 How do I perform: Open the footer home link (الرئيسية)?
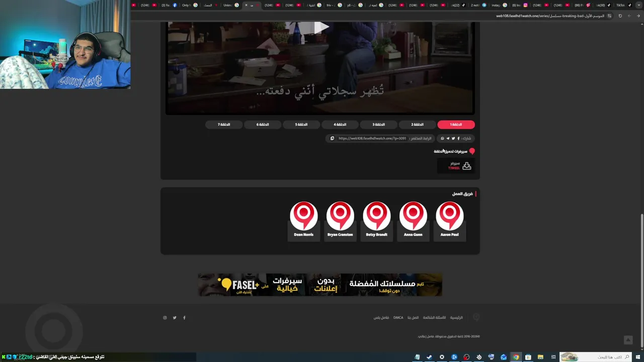pyautogui.click(x=456, y=318)
